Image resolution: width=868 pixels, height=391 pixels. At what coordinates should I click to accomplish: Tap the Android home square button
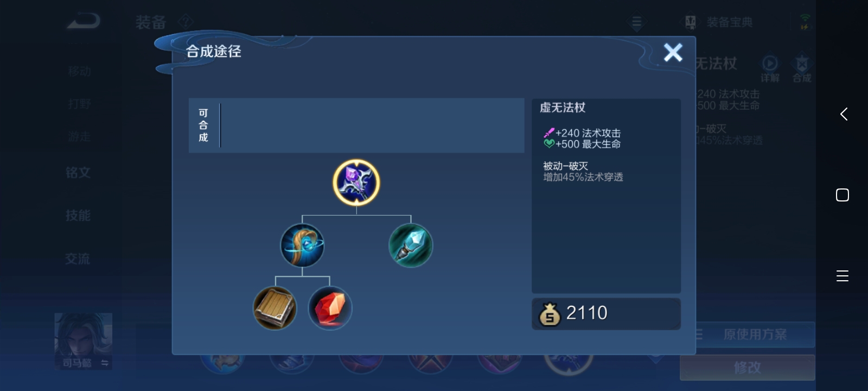pos(843,195)
